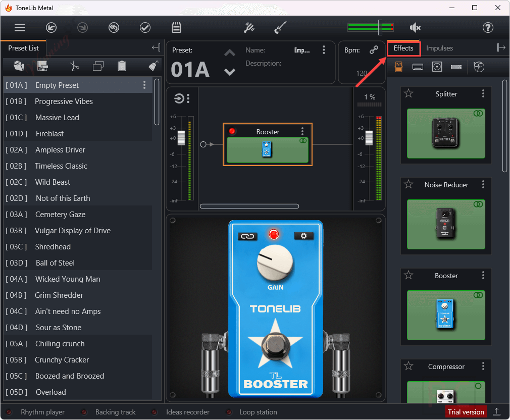Screen dimensions: 510x420
Task: Click the guitar icon in top toolbar
Action: click(280, 28)
